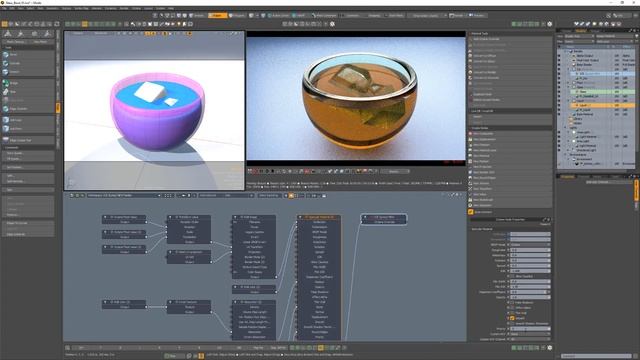Open the gear settings icon in top center toolbar
640x360 pixels.
click(x=332, y=24)
